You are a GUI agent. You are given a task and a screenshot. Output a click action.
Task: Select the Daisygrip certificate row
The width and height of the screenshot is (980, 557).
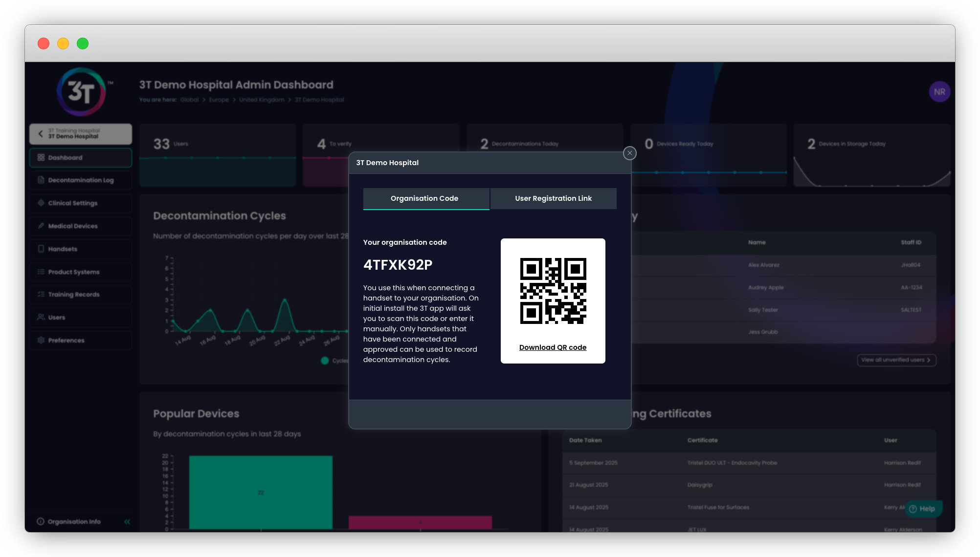[749, 485]
